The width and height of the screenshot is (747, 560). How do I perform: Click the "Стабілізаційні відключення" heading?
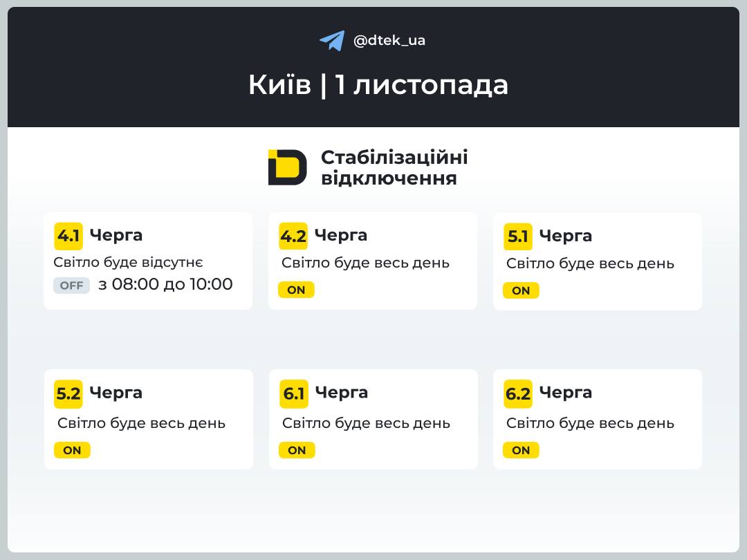pyautogui.click(x=394, y=167)
